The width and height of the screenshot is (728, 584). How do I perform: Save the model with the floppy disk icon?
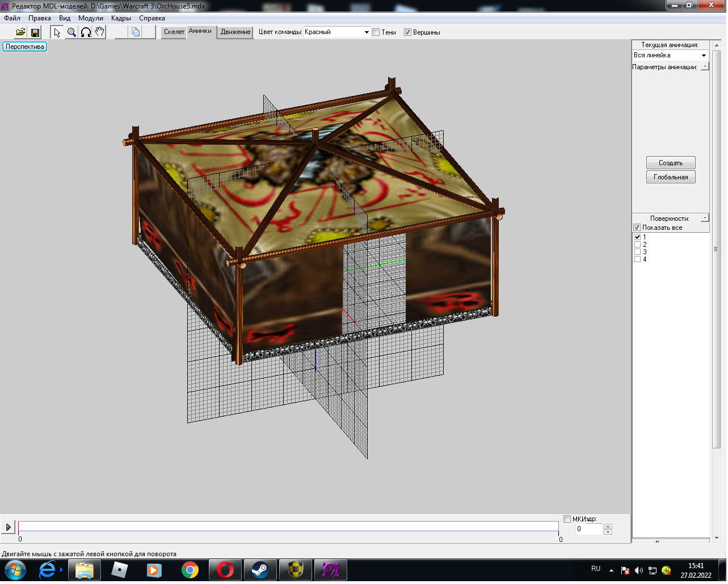coord(35,32)
